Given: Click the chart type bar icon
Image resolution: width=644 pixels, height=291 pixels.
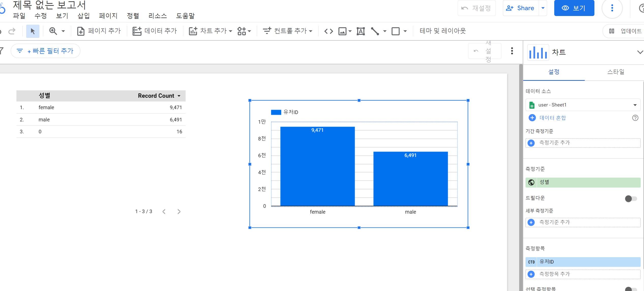Looking at the screenshot, I should [538, 52].
